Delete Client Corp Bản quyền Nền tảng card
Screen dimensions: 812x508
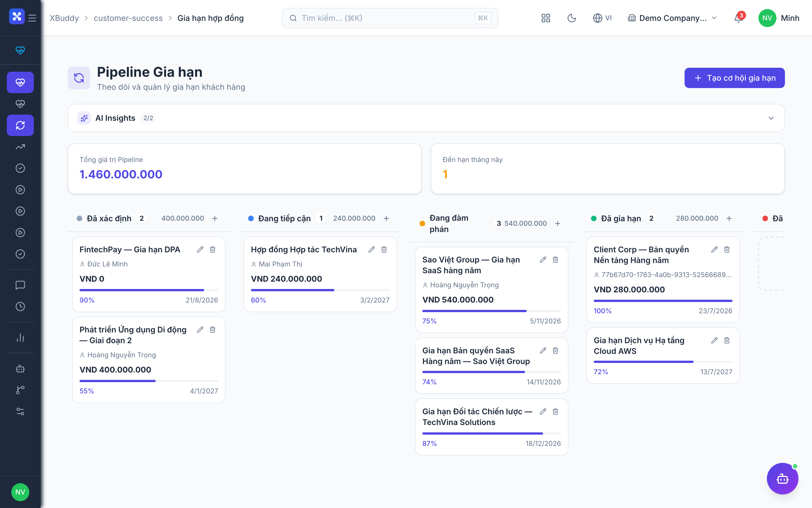727,250
